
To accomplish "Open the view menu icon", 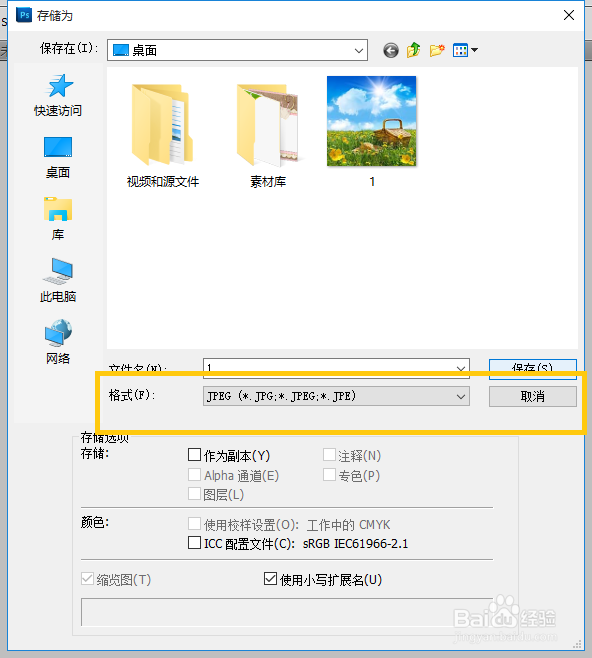I will tap(460, 51).
